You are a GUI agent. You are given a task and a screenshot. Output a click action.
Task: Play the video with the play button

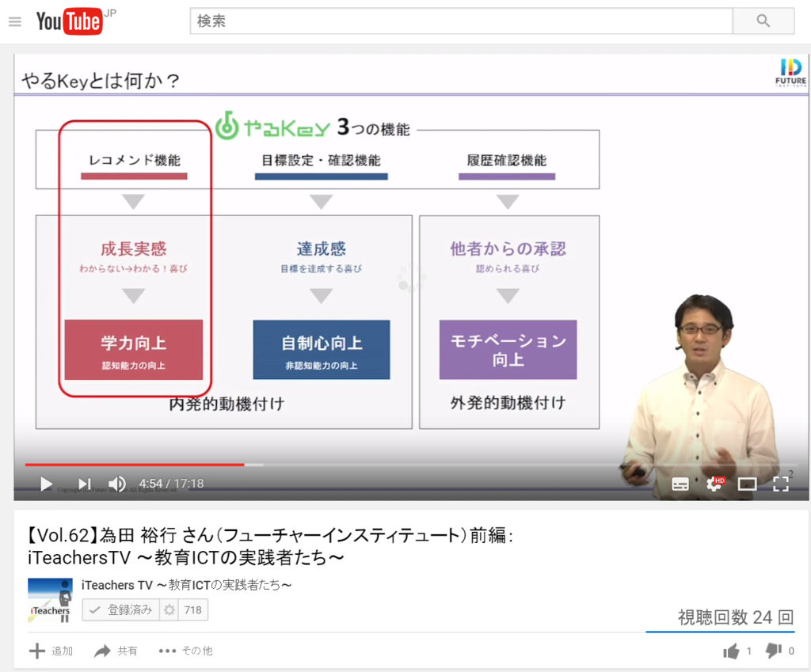(46, 484)
